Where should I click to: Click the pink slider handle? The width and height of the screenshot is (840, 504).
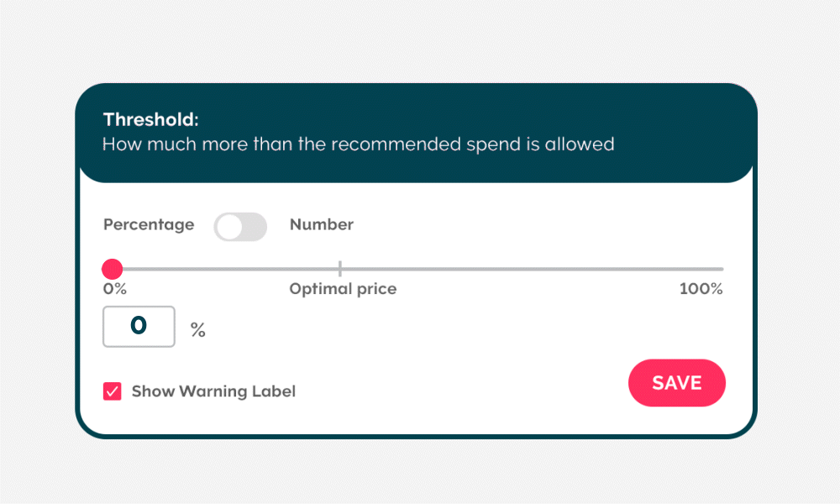click(x=112, y=269)
